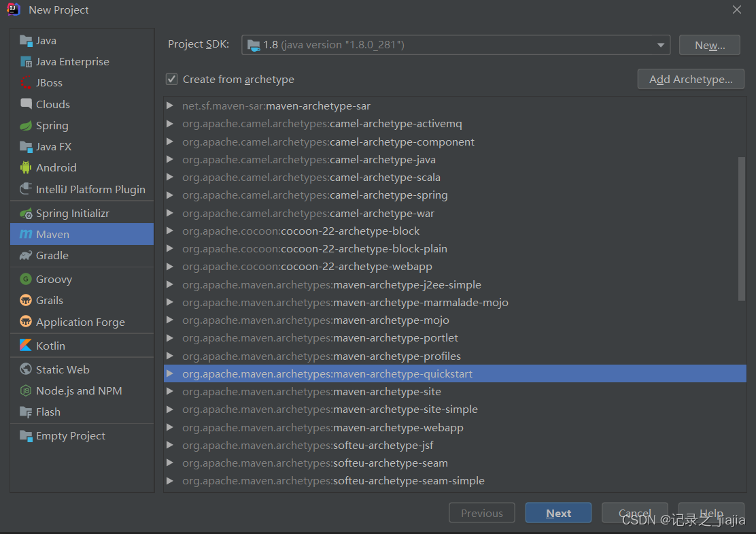Viewport: 756px width, 534px height.
Task: Click the Previous button
Action: 481,513
